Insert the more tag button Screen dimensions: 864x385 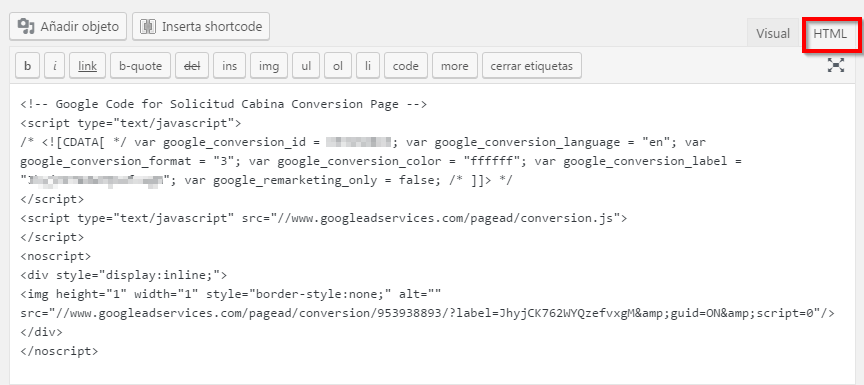click(455, 66)
